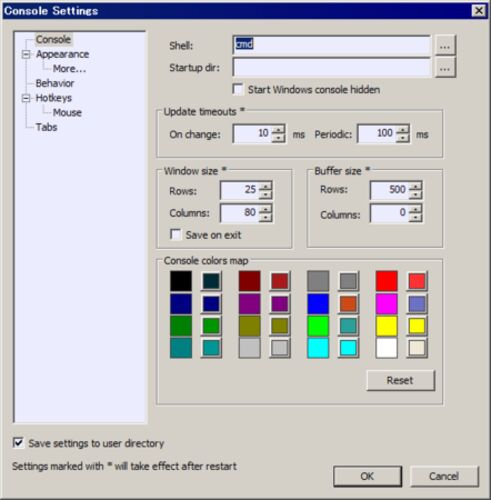Enable Start Windows console hidden checkbox
The height and width of the screenshot is (500, 491).
click(238, 90)
